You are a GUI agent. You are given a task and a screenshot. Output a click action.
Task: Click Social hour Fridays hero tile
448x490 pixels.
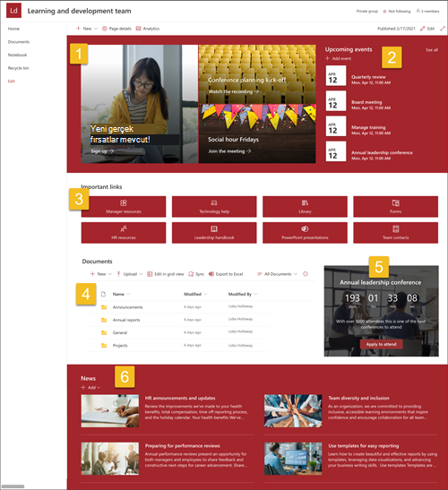pos(257,133)
